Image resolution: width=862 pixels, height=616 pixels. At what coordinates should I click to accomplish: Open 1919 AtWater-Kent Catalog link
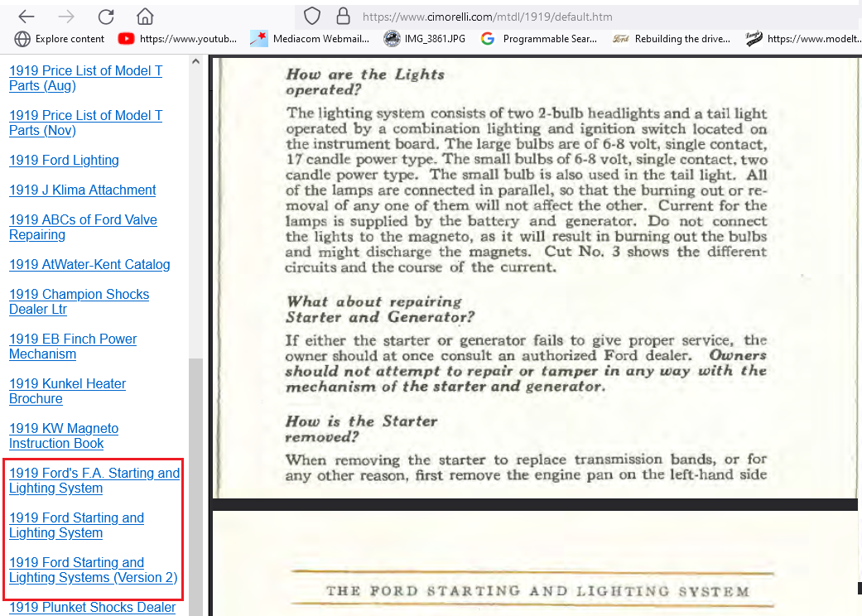coord(89,265)
